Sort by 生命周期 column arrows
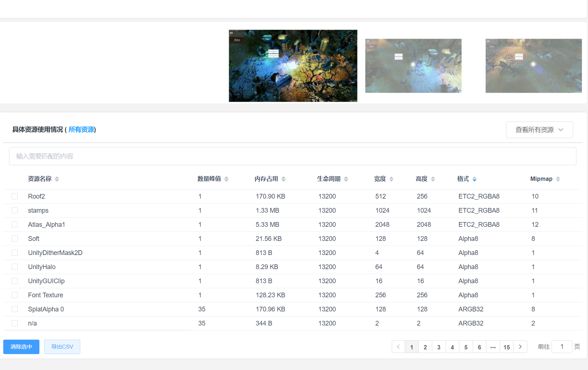588x370 pixels. click(x=346, y=179)
